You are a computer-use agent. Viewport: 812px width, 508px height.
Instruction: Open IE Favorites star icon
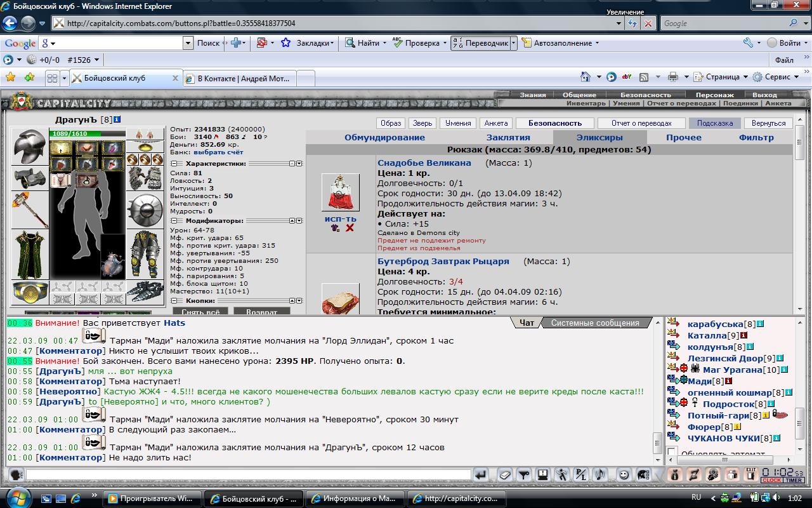(10, 77)
